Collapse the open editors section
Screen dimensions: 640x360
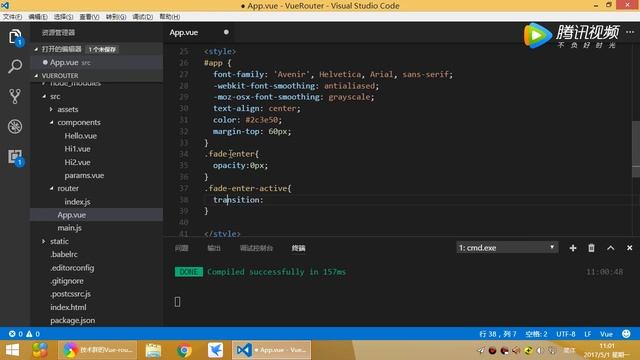coord(36,49)
